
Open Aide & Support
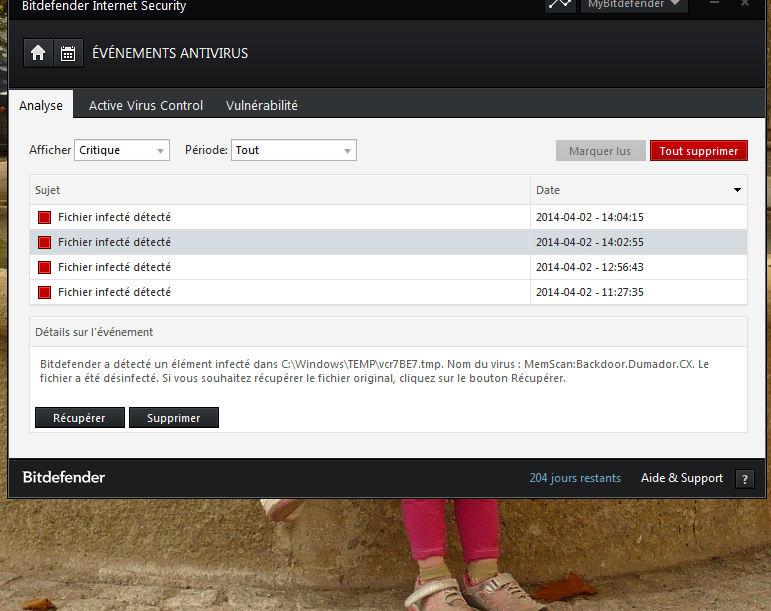point(682,478)
